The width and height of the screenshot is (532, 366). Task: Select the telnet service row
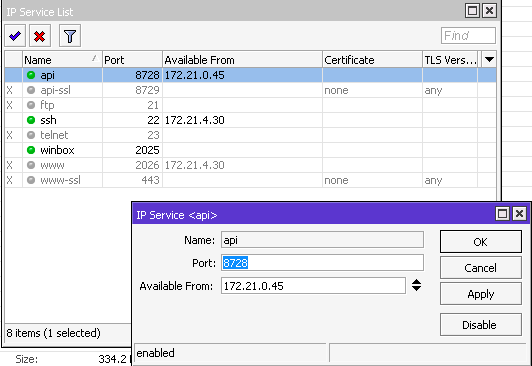tap(250, 135)
